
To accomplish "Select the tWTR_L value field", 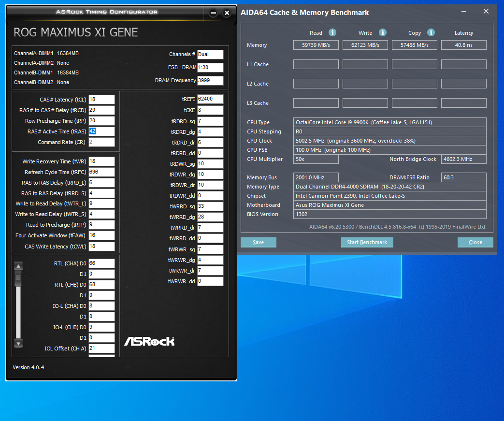I will click(101, 203).
